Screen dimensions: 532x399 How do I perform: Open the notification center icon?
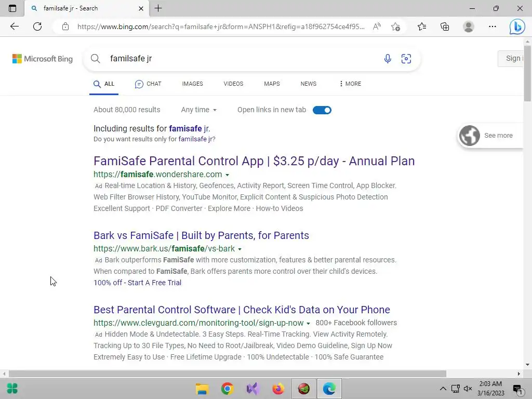tap(518, 389)
